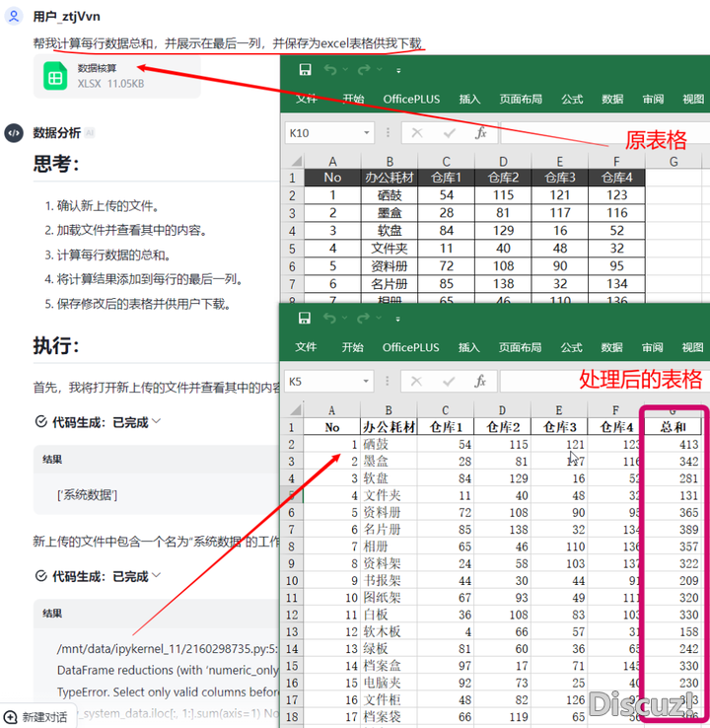Open the Name Box dropdown showing K5
This screenshot has width=710, height=728.
[367, 381]
